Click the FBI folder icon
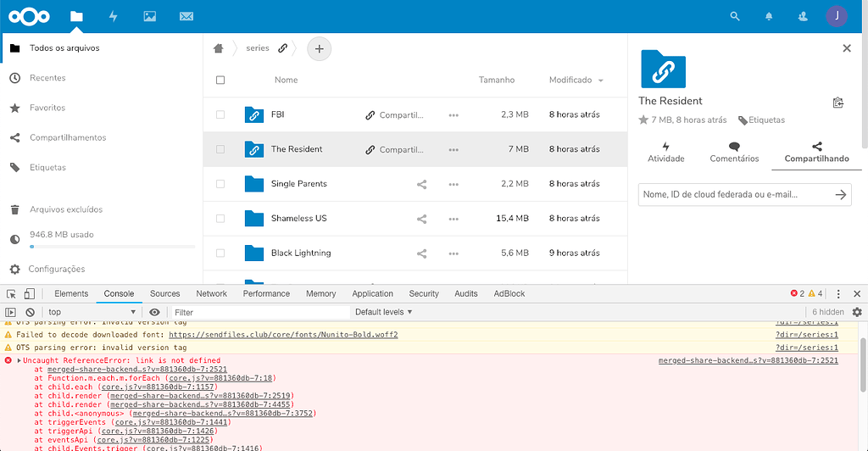This screenshot has width=868, height=451. [254, 114]
